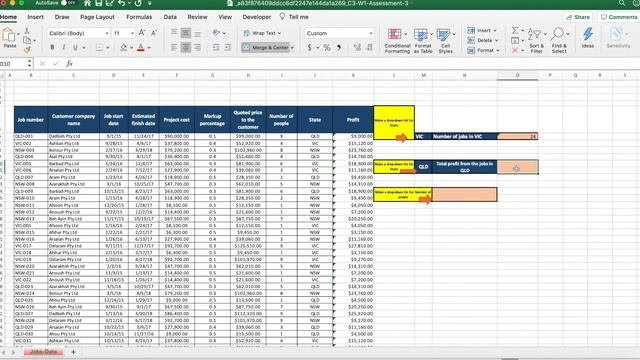Open the Insert ribbon tab

point(36,17)
